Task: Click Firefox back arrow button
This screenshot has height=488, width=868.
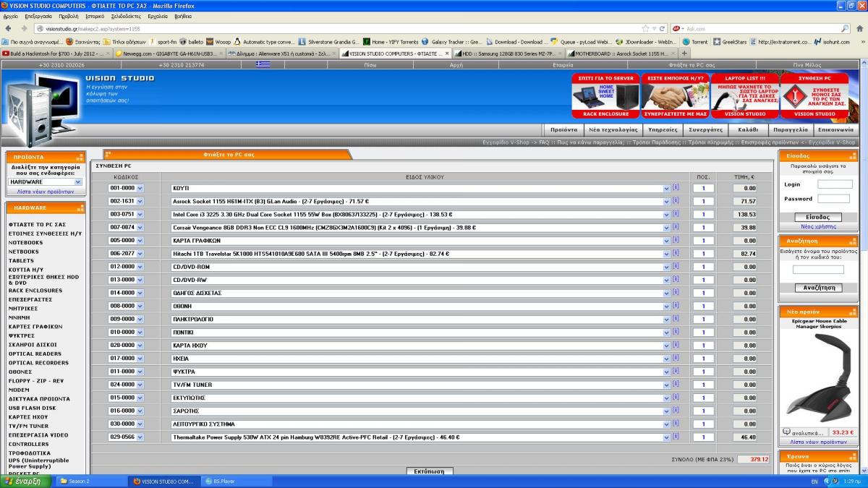Action: pos(9,28)
